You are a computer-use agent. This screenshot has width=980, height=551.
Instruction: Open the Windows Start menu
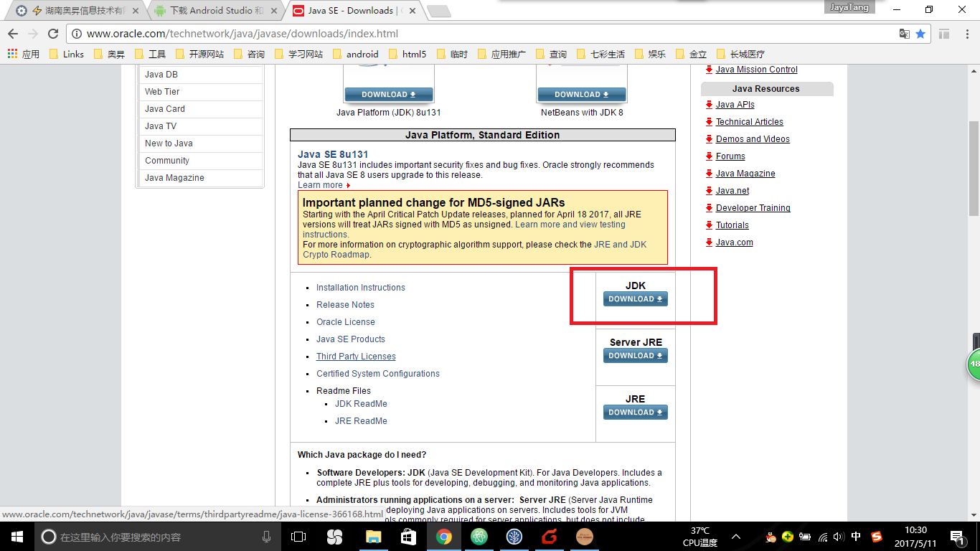pyautogui.click(x=17, y=537)
